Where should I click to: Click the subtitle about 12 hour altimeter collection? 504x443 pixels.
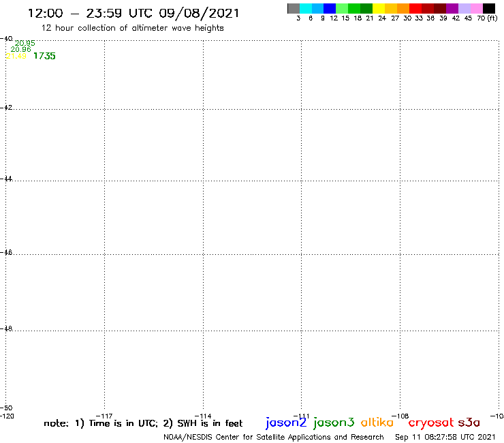(132, 28)
